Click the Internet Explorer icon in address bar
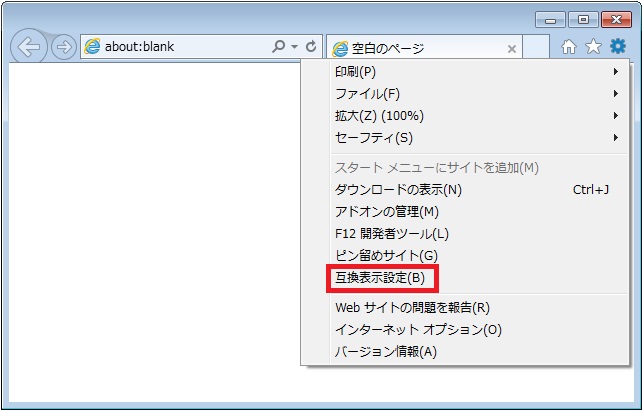The height and width of the screenshot is (411, 642). click(x=92, y=47)
